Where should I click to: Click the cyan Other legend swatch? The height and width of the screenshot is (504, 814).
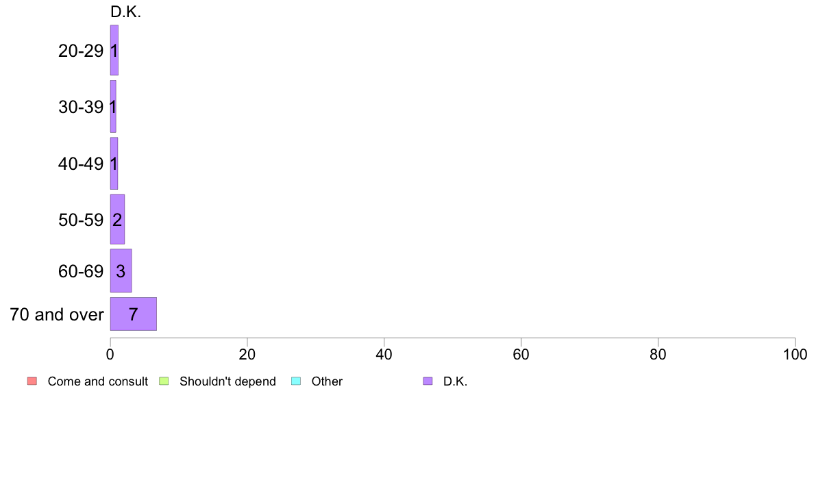(296, 381)
